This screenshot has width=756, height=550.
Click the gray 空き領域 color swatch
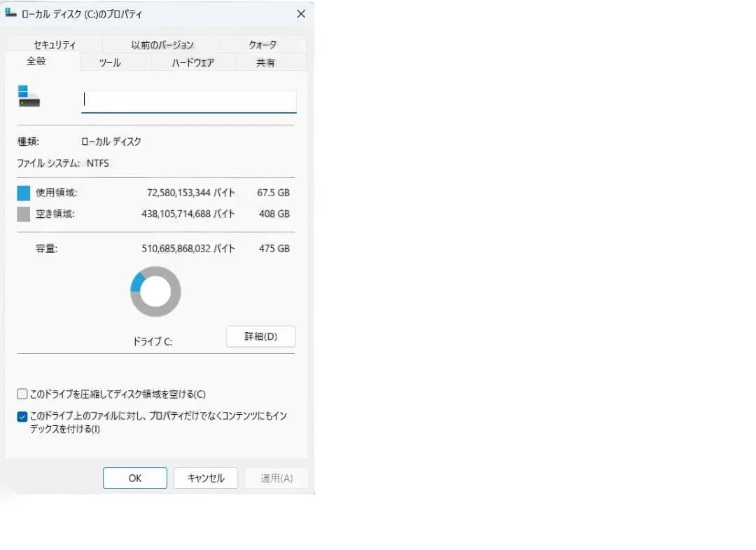tap(22, 213)
